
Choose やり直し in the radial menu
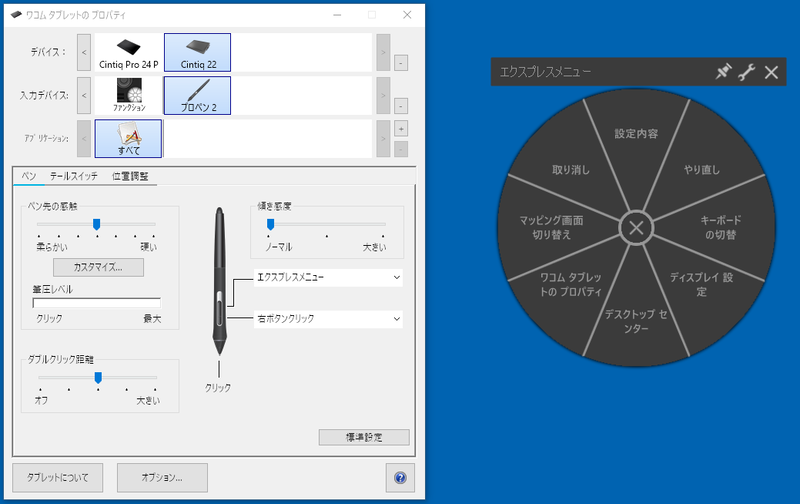click(x=702, y=169)
